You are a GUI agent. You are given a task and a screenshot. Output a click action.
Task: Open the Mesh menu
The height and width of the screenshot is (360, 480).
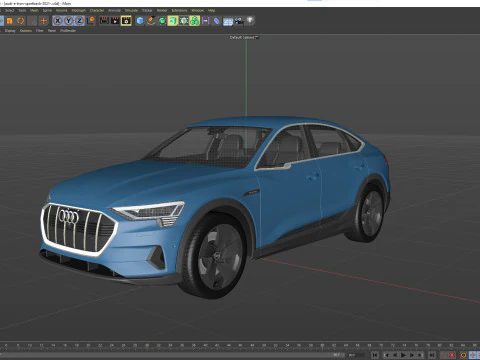pyautogui.click(x=34, y=10)
